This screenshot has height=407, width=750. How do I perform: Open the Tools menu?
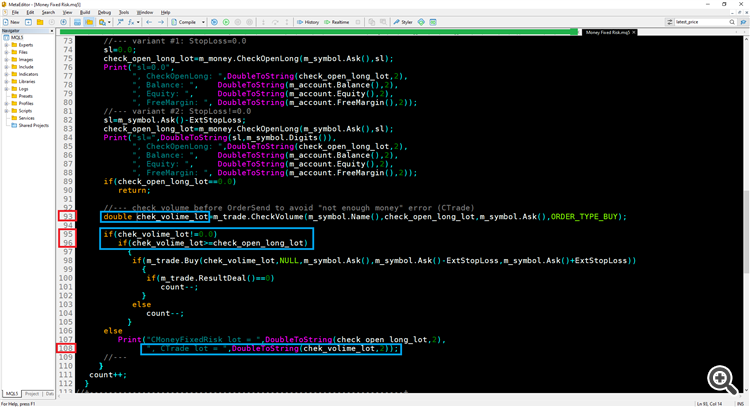point(124,12)
